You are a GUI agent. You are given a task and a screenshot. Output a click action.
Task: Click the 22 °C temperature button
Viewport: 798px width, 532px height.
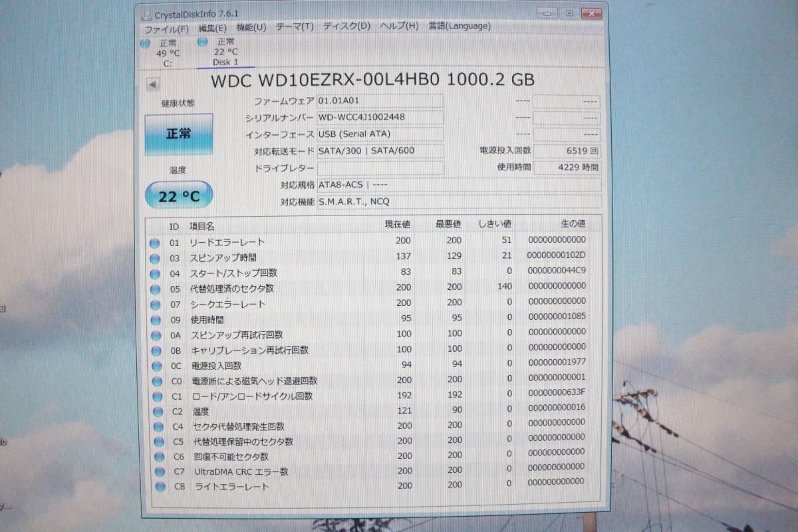(x=179, y=196)
